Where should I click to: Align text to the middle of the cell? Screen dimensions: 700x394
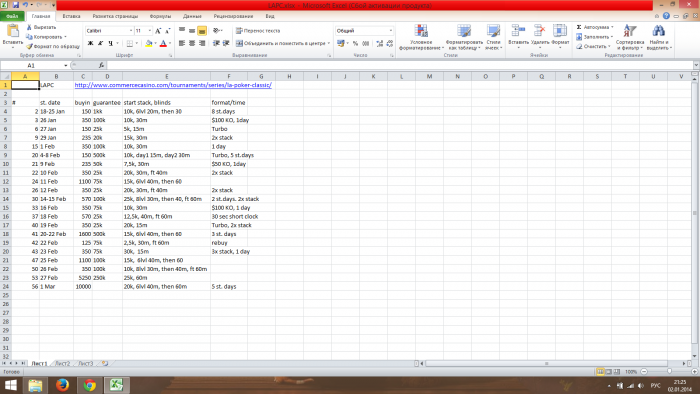(x=192, y=30)
